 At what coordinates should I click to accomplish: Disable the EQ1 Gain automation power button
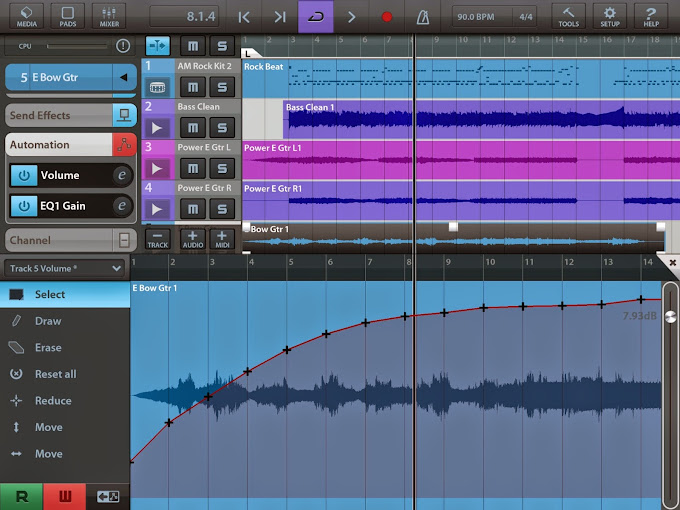(x=23, y=206)
